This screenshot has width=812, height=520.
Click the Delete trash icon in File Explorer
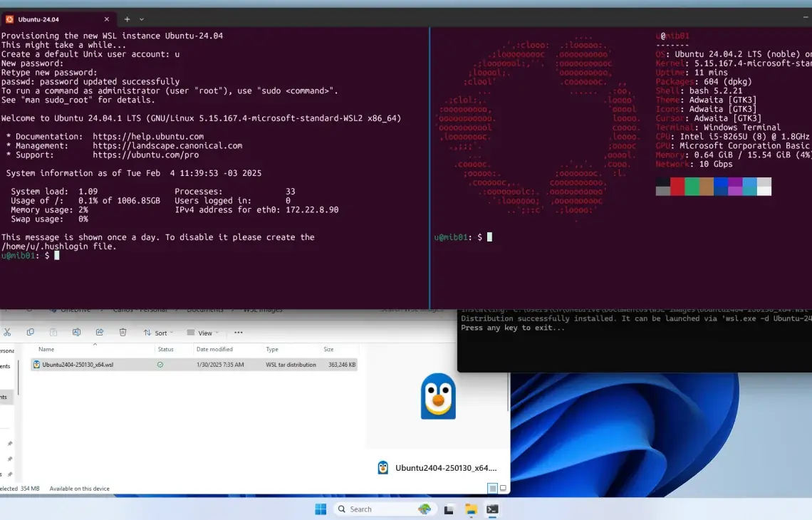(x=123, y=333)
